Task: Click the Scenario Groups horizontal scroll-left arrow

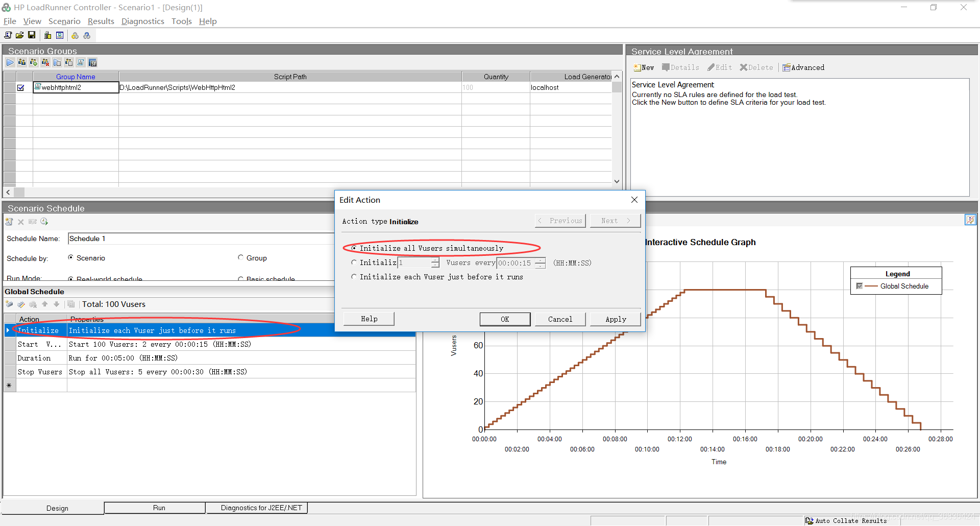Action: (x=8, y=192)
